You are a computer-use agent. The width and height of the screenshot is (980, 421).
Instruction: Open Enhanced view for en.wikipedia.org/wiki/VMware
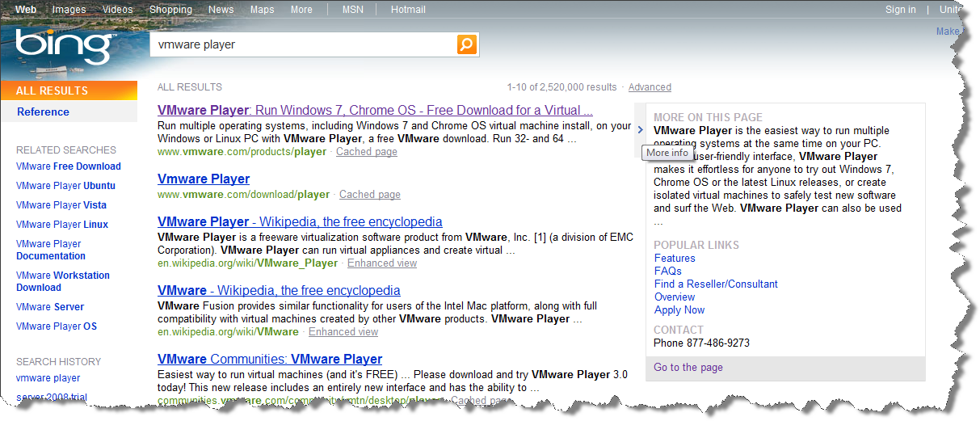[x=343, y=332]
